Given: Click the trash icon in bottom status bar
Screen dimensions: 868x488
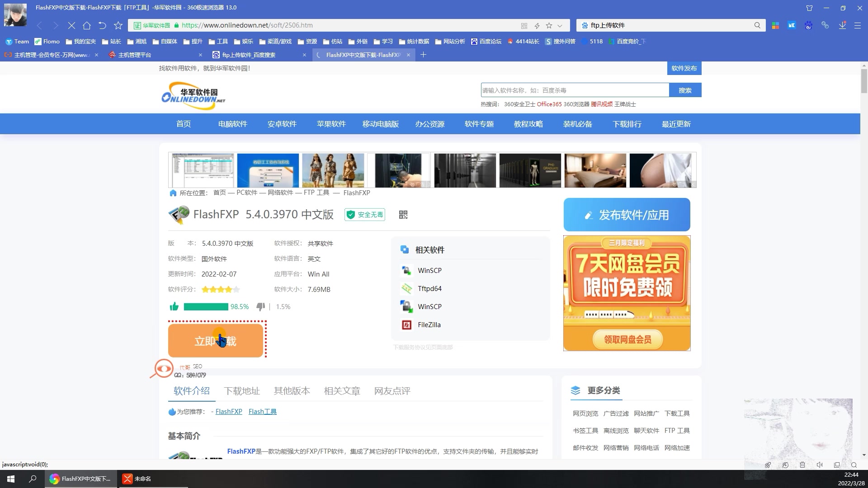Looking at the screenshot, I should click(x=802, y=465).
